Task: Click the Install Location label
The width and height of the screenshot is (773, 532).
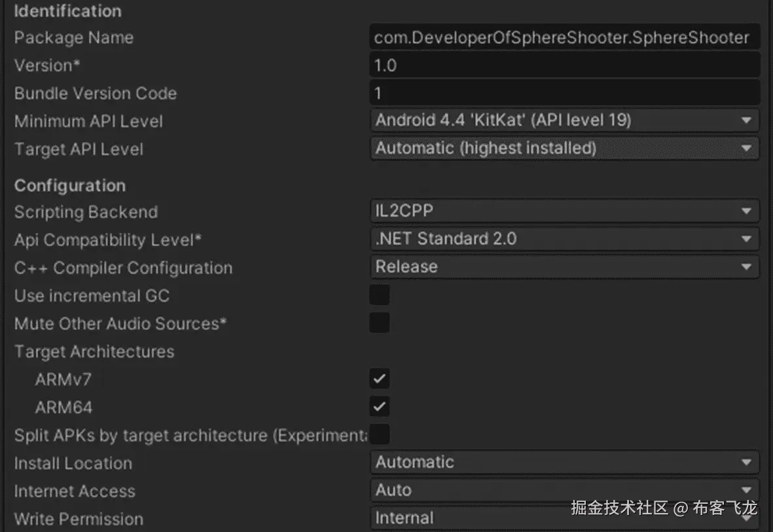Action: pyautogui.click(x=73, y=463)
